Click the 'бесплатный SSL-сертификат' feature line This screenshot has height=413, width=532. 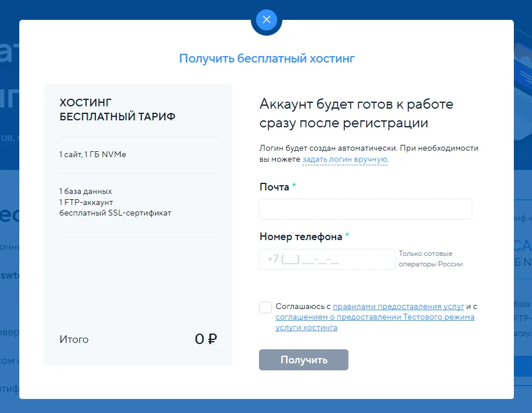(x=115, y=213)
